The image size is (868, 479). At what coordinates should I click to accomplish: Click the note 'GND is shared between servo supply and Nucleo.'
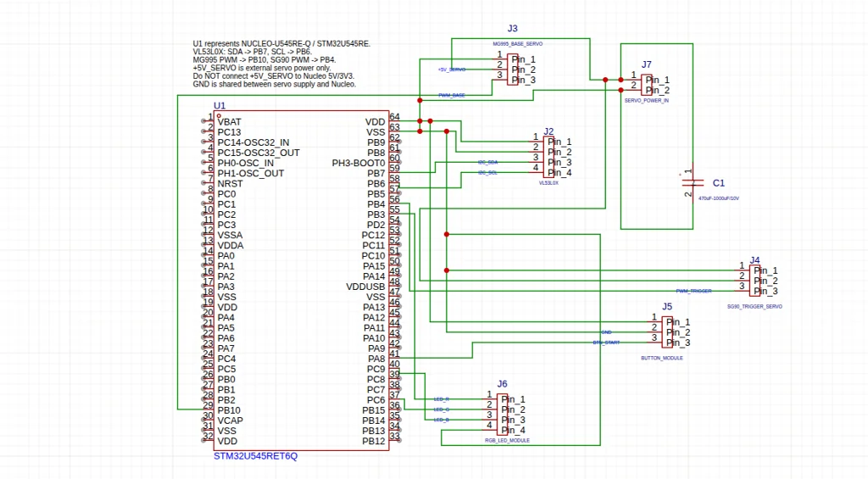pyautogui.click(x=275, y=84)
